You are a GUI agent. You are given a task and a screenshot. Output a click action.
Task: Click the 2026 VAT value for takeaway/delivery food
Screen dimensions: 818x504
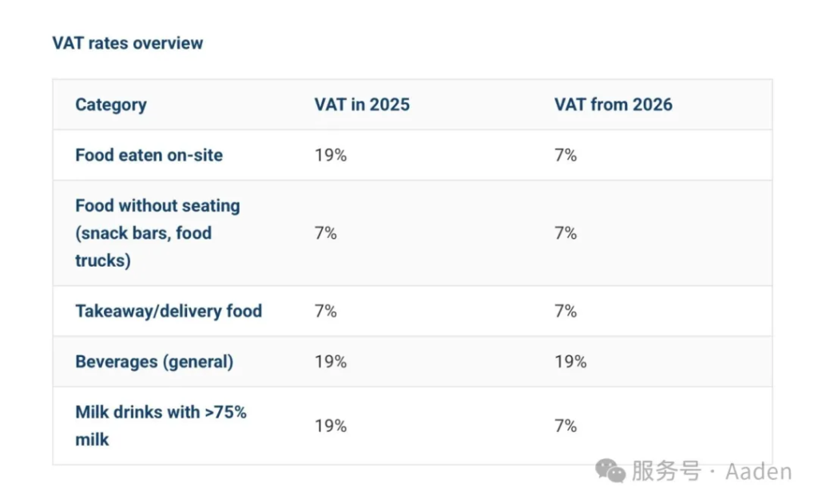566,311
